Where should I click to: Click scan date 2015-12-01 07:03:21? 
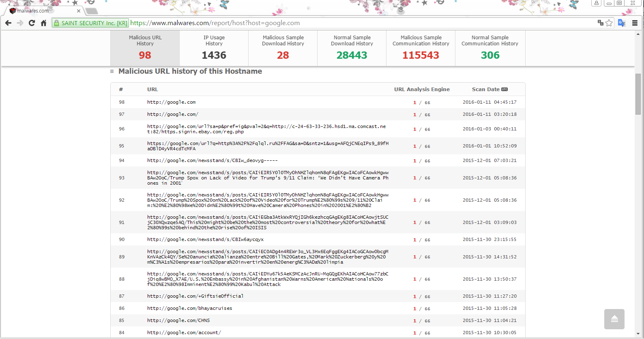click(490, 160)
